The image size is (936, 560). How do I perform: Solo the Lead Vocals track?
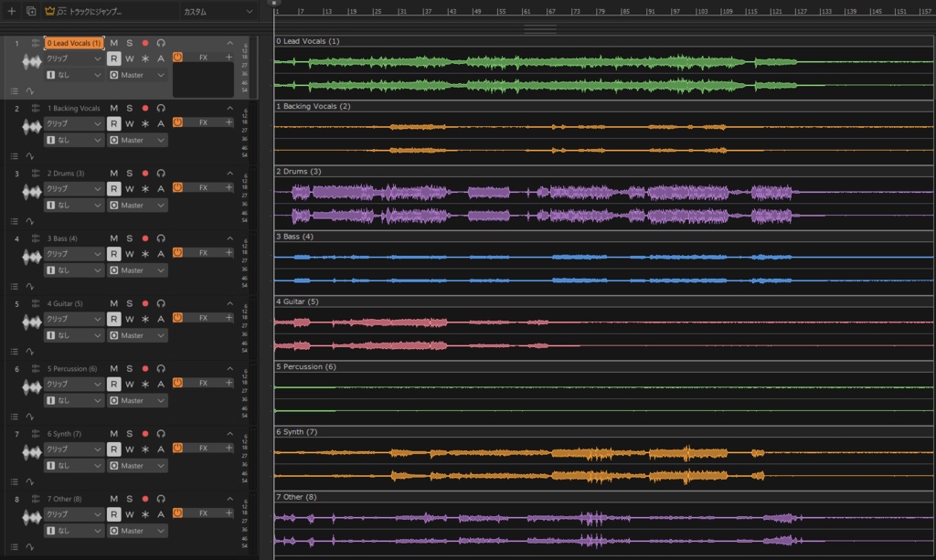(x=130, y=43)
